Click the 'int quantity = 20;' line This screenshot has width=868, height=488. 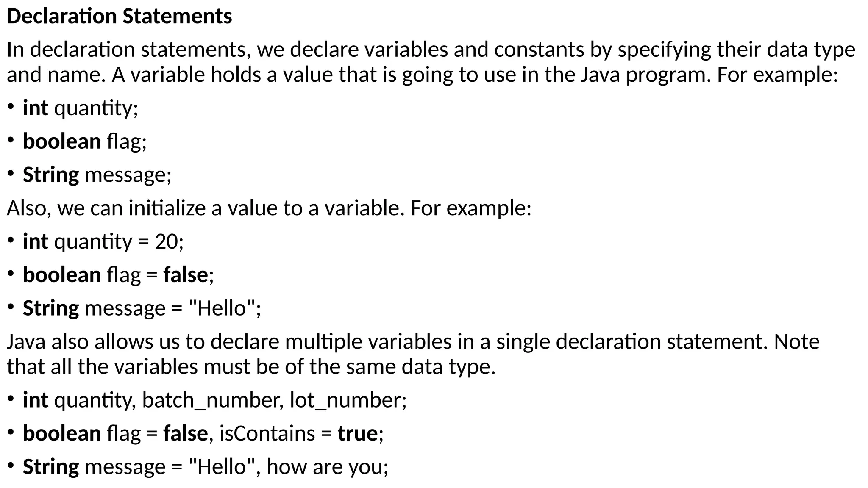103,241
